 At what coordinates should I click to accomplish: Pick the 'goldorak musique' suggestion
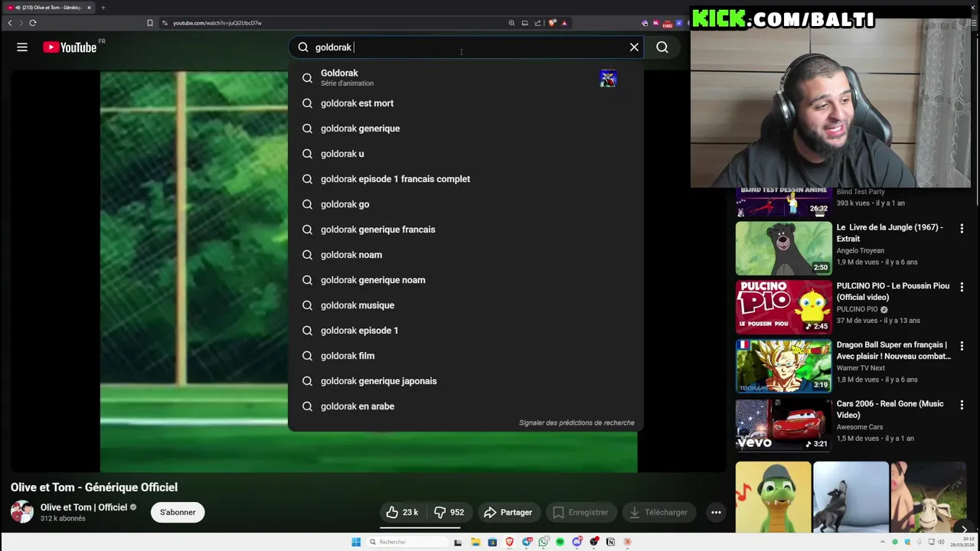(465, 305)
